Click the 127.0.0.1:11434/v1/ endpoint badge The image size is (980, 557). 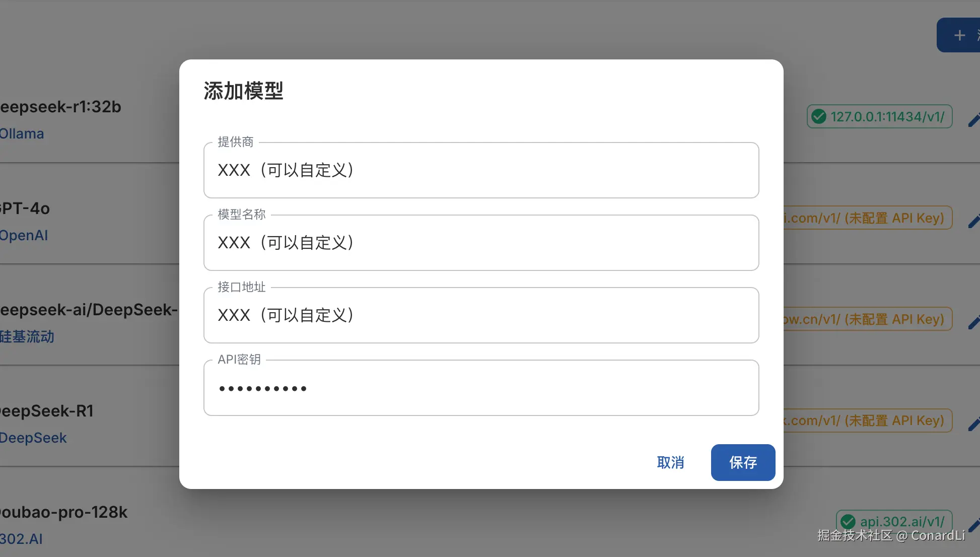tap(886, 116)
